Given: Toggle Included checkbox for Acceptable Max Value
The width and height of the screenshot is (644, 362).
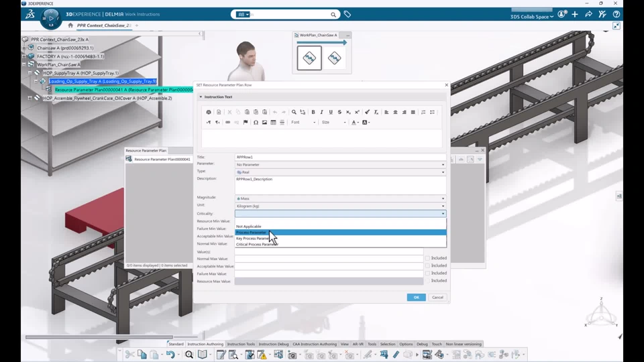Looking at the screenshot, I should coord(427,265).
